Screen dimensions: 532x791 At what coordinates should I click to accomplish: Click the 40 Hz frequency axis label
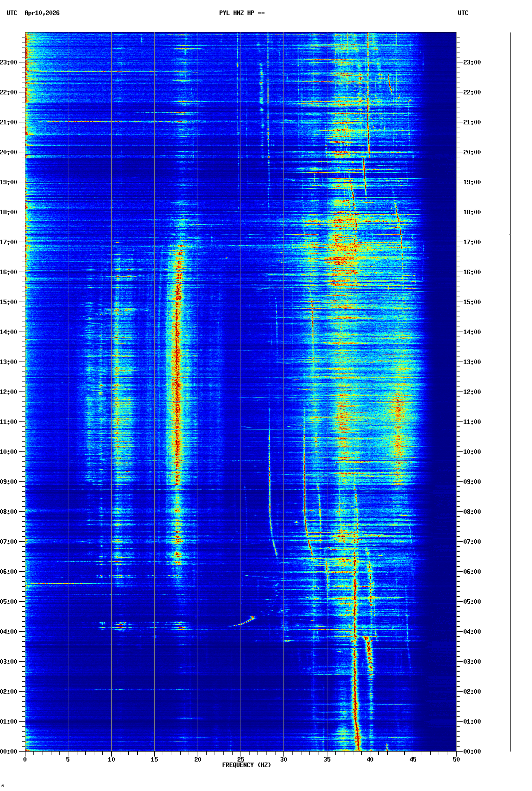point(370,760)
